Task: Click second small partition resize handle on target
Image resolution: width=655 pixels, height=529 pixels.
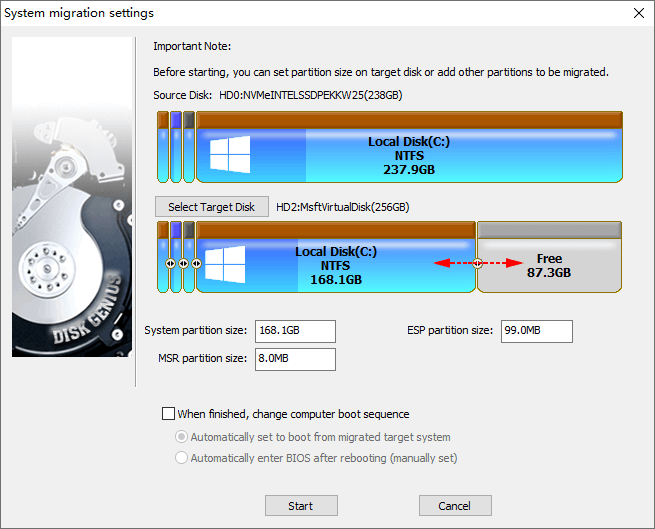Action: (183, 263)
